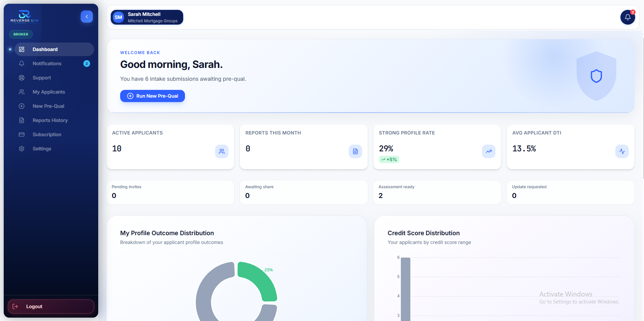This screenshot has height=321, width=644.
Task: Click the Reverse U/W logo
Action: [x=25, y=17]
